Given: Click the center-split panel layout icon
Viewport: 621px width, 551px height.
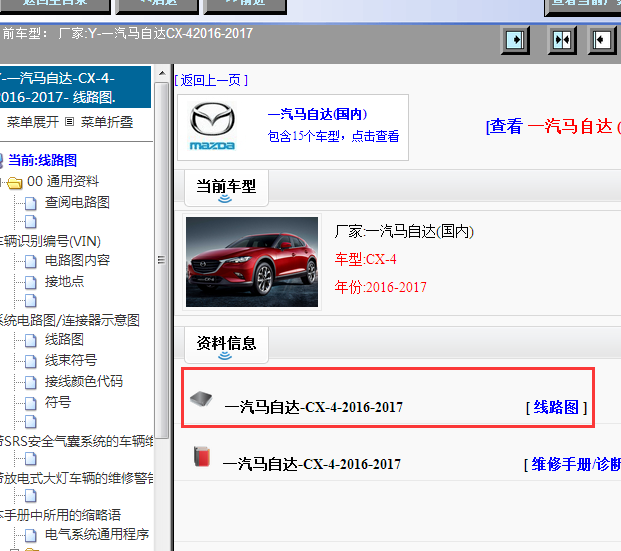Looking at the screenshot, I should click(562, 40).
